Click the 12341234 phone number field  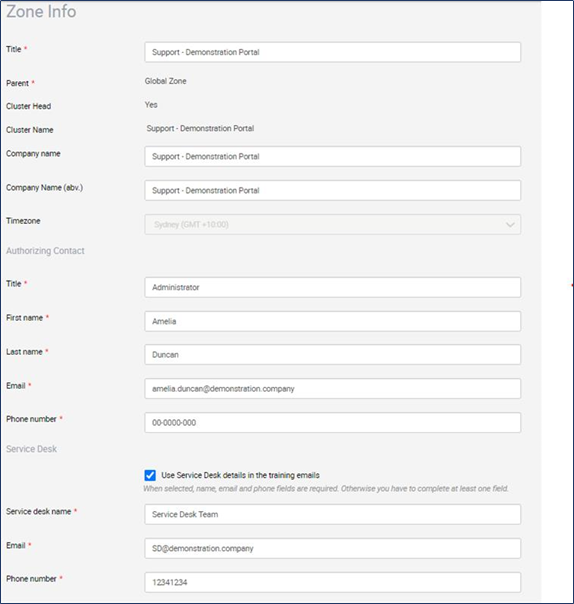click(x=332, y=582)
